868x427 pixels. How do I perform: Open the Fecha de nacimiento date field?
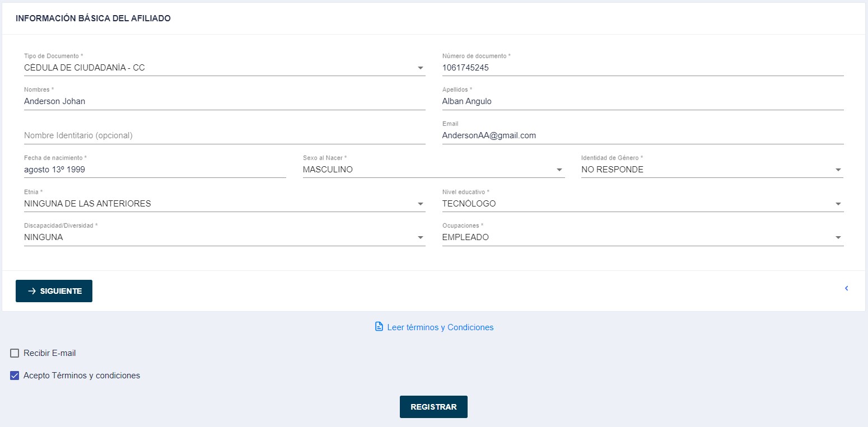(155, 170)
